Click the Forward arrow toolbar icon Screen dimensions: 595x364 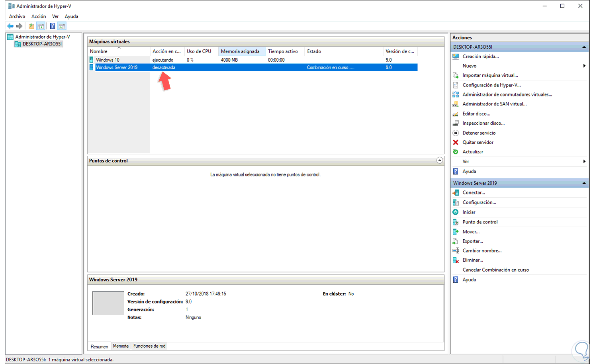pyautogui.click(x=19, y=26)
